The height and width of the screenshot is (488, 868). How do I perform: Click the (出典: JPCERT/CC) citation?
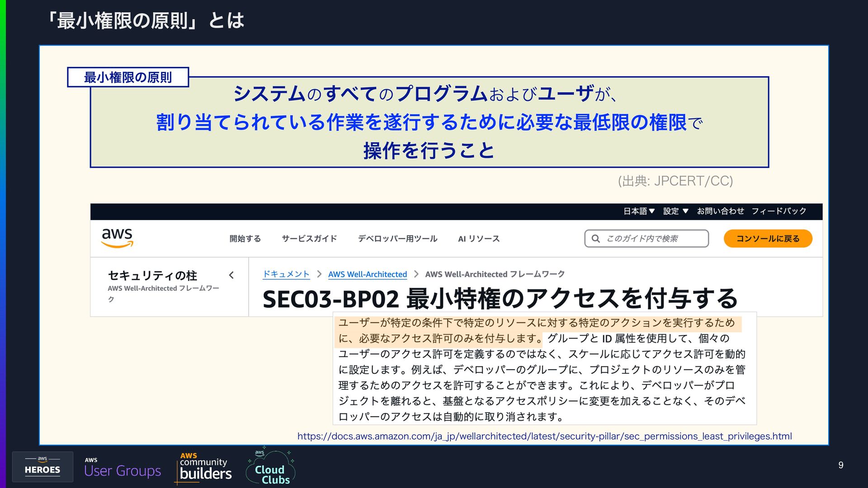pos(675,181)
